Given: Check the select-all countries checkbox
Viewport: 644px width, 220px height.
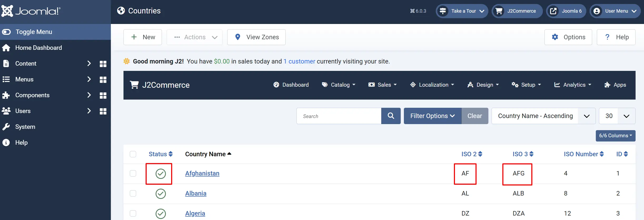Looking at the screenshot, I should tap(133, 154).
